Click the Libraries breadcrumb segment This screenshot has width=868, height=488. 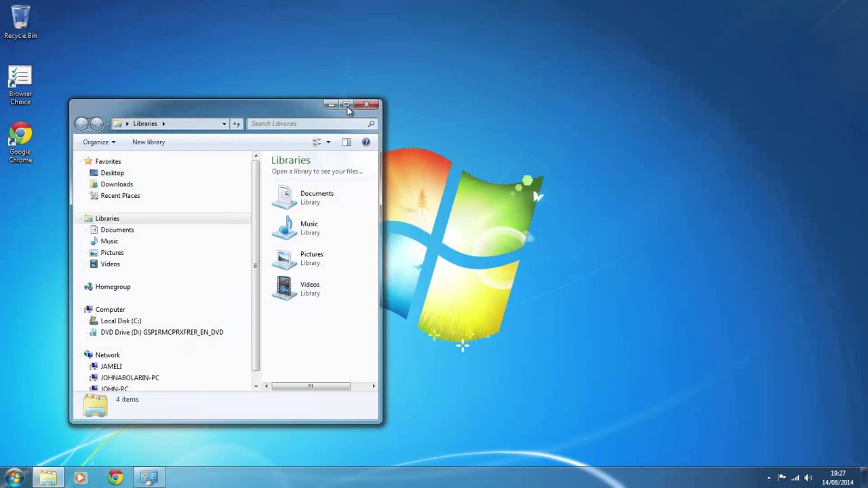coord(145,123)
